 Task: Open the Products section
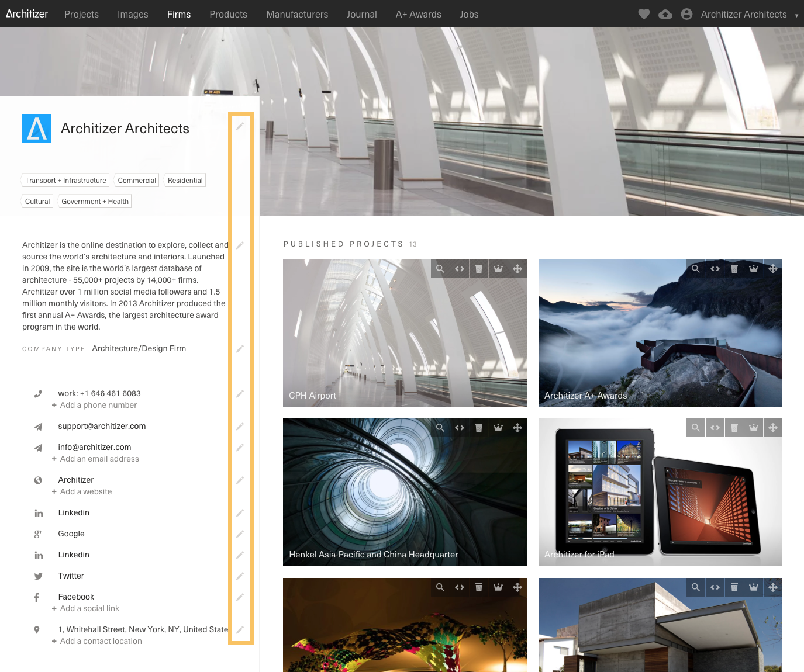click(229, 14)
